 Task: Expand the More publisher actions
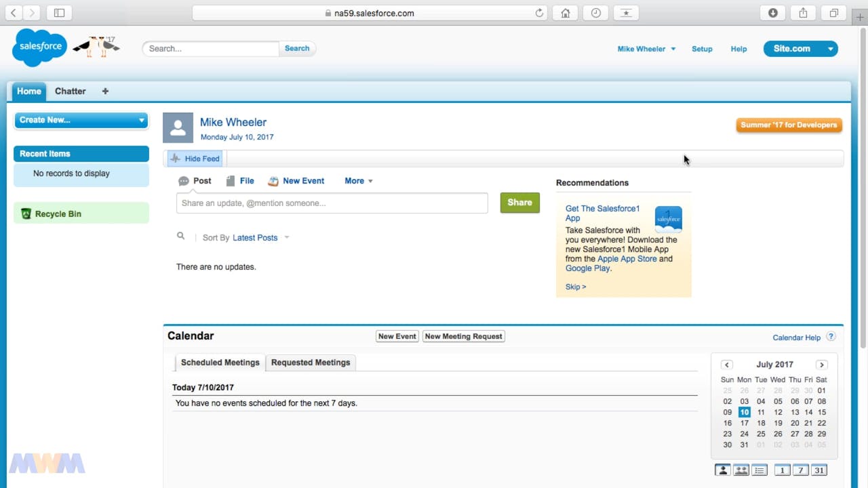click(x=358, y=181)
